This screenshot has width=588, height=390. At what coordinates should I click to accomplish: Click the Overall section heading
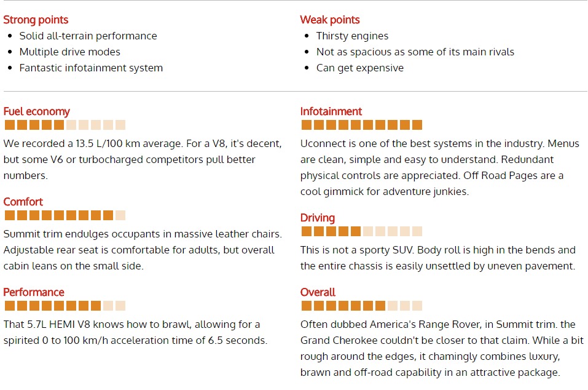(x=318, y=292)
